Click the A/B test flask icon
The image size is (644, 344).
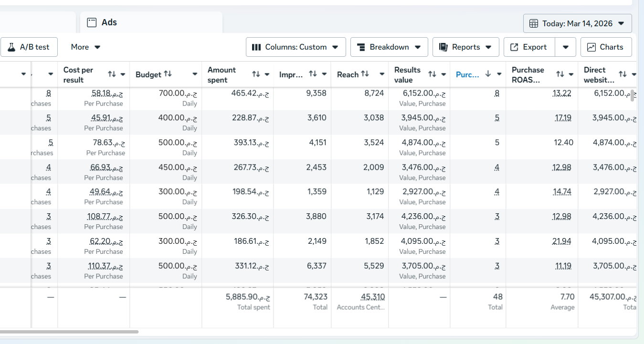point(11,47)
